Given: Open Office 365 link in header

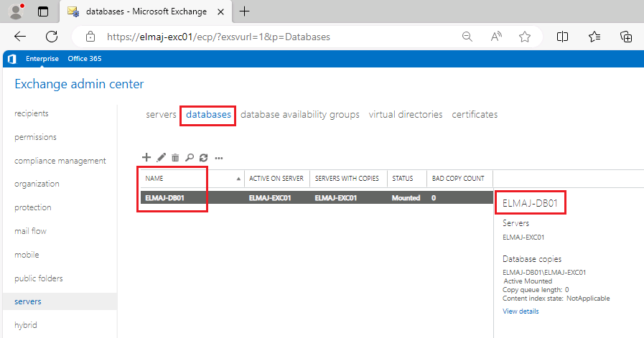Looking at the screenshot, I should (84, 59).
